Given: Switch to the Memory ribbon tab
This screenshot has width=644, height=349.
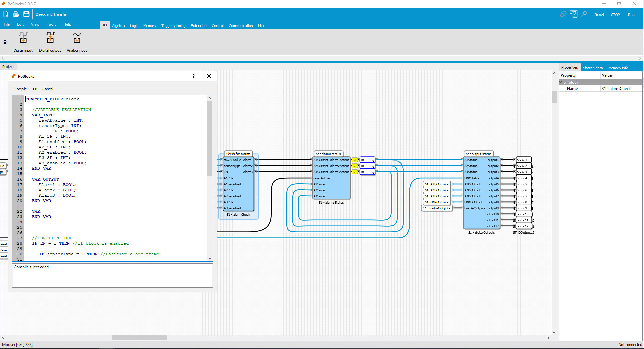Looking at the screenshot, I should (x=150, y=26).
